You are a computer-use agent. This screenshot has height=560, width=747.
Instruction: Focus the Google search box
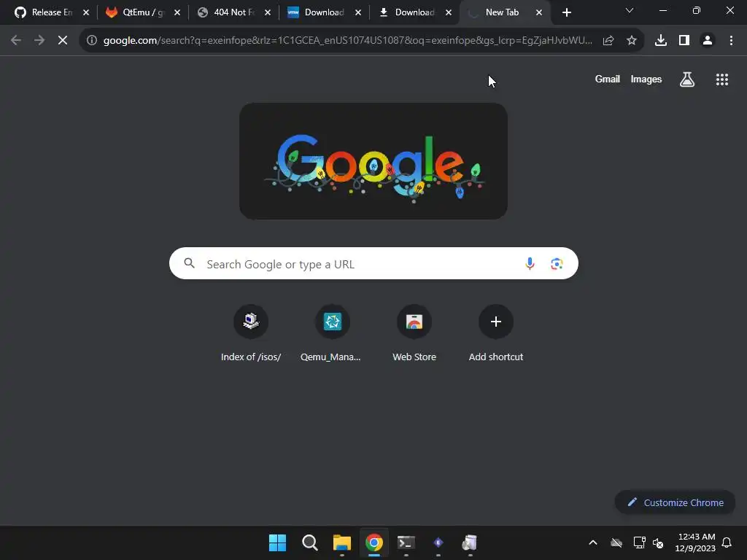tap(373, 263)
